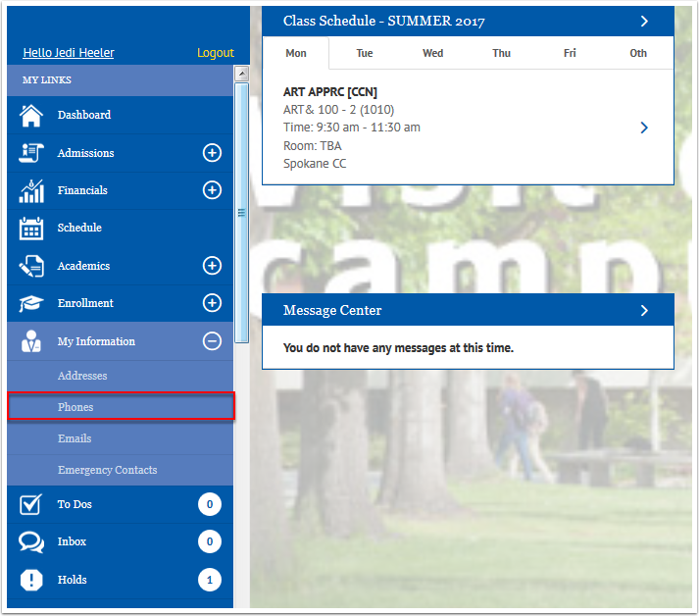Switch to the Wed schedule tab
699x616 pixels.
pyautogui.click(x=433, y=54)
